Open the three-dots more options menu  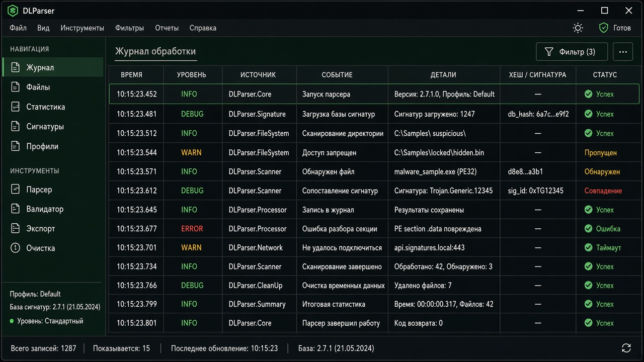tap(623, 52)
